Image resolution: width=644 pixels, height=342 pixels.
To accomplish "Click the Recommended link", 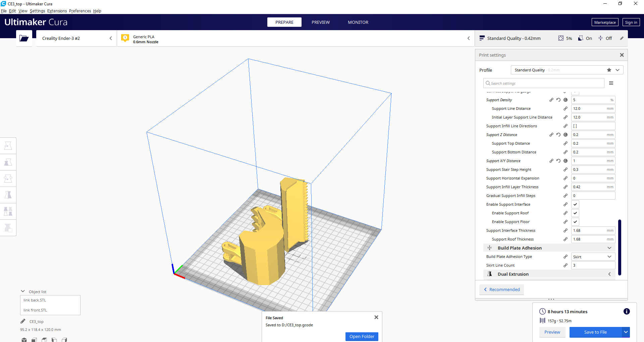I will click(x=501, y=289).
